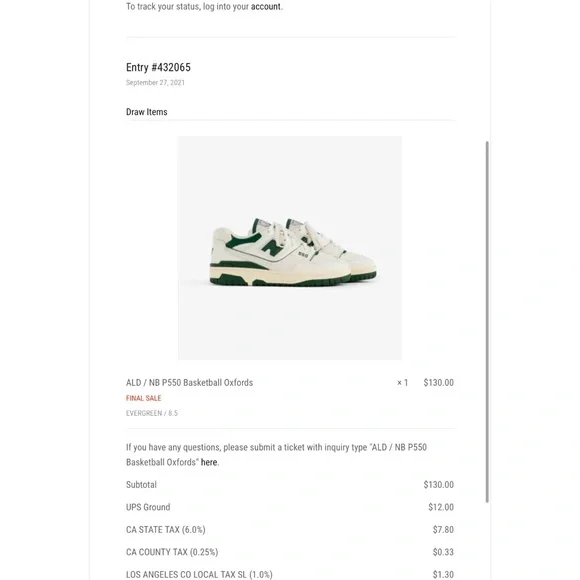Click the item price $130.00 beside quantity
580x580 pixels.
click(439, 382)
